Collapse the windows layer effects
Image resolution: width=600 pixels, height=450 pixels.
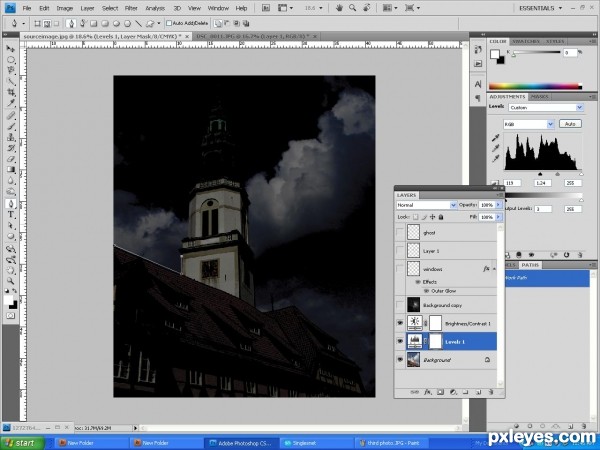[x=494, y=269]
